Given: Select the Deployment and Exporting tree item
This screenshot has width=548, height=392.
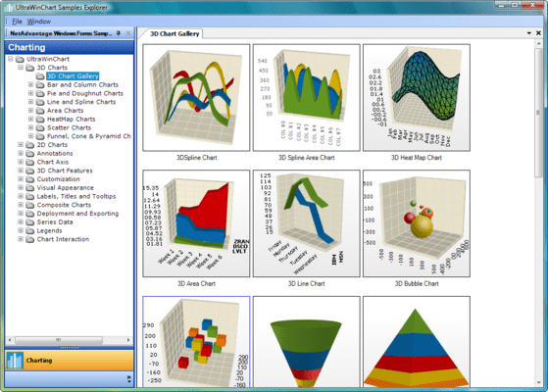Looking at the screenshot, I should click(77, 214).
